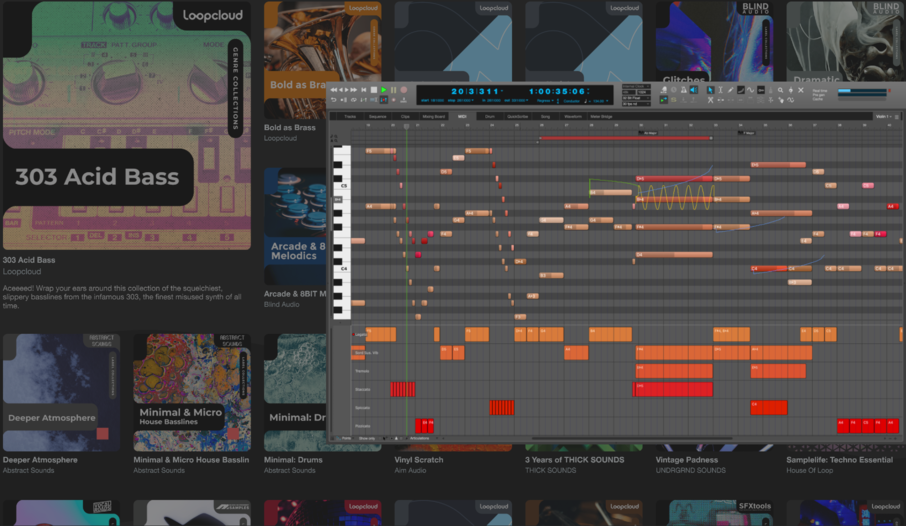906x526 pixels.
Task: Switch to the Waveform tab
Action: click(573, 116)
